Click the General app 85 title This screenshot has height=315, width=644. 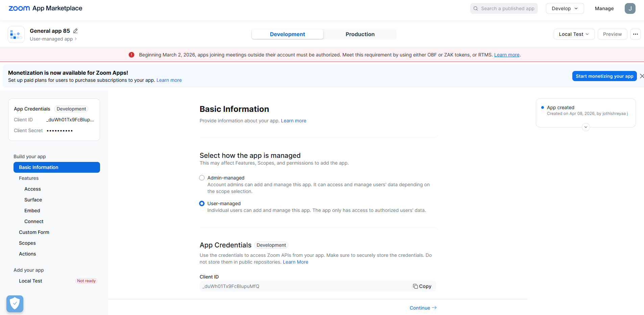50,31
